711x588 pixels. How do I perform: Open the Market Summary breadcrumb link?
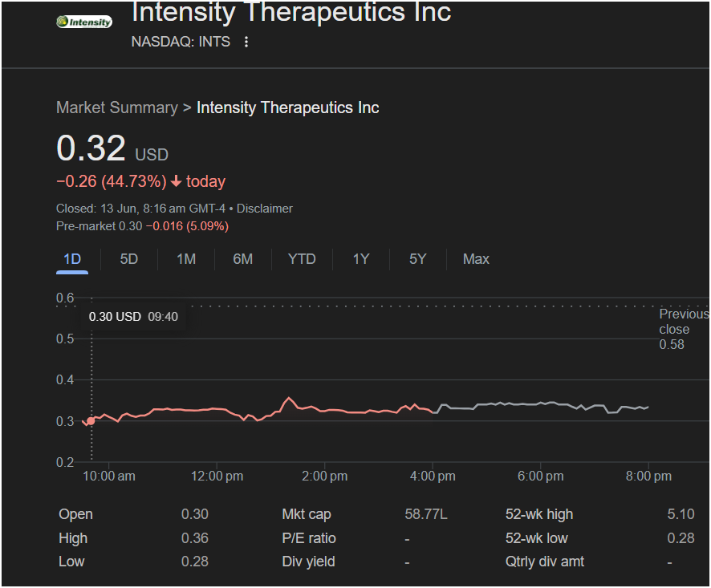tap(117, 108)
